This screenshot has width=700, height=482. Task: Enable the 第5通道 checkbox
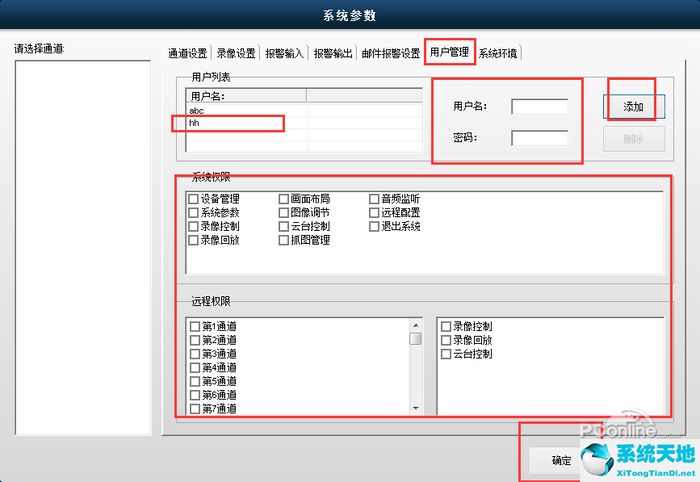coord(195,382)
